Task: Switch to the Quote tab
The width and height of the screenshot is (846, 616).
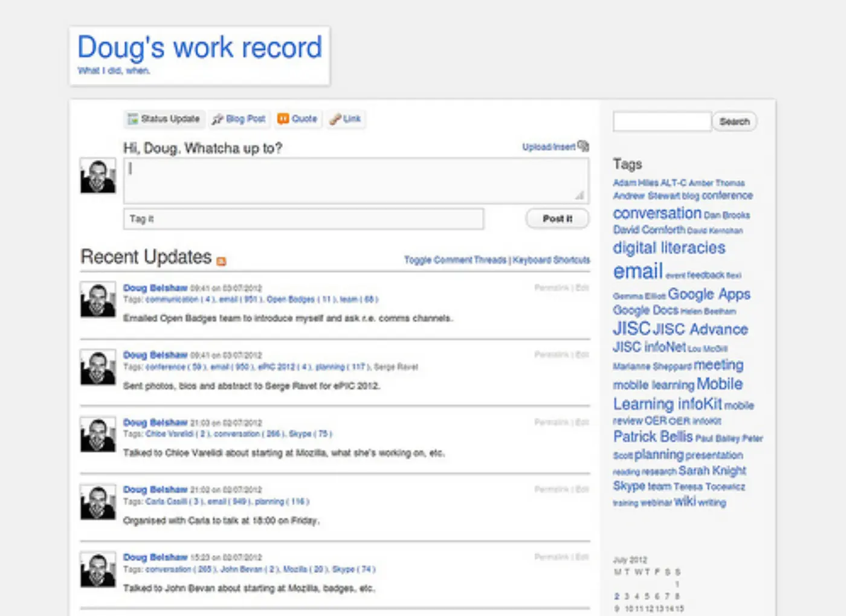Action: click(297, 119)
